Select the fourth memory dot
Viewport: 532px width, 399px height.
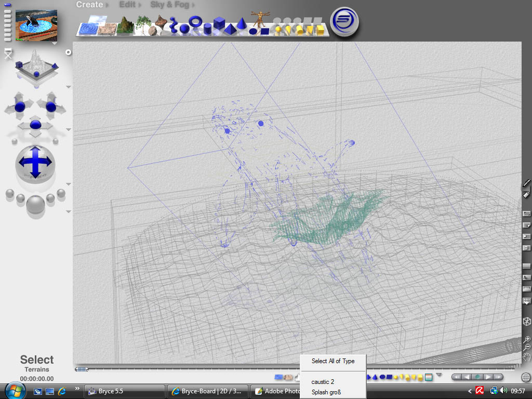pyautogui.click(x=7, y=25)
